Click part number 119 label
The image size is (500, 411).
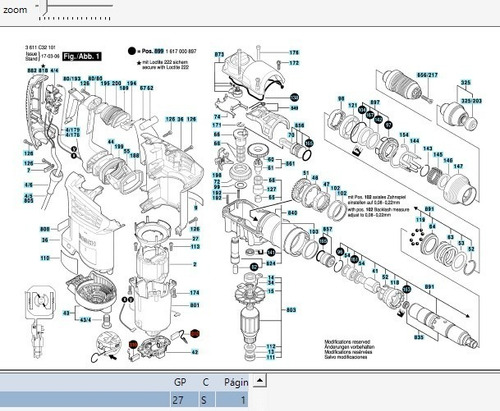[420, 220]
